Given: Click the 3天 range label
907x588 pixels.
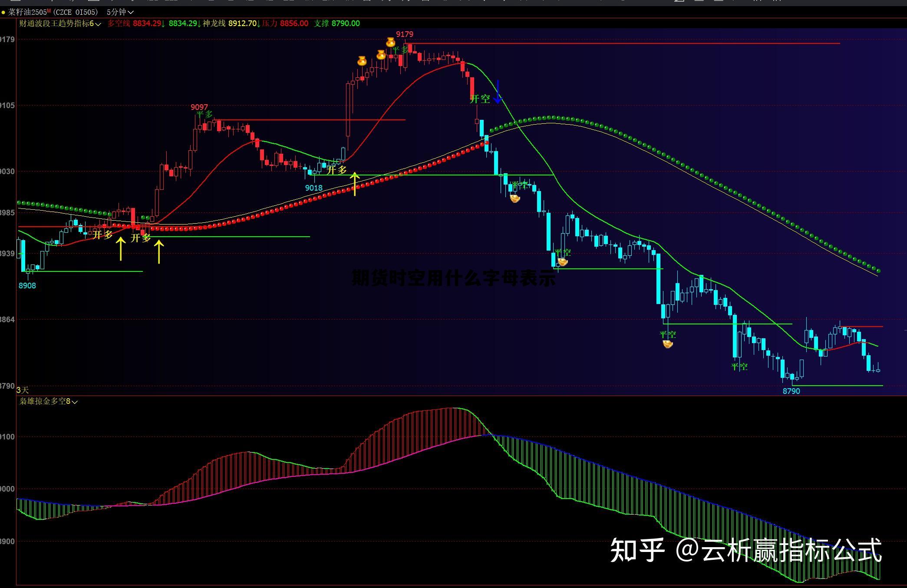Looking at the screenshot, I should [23, 390].
